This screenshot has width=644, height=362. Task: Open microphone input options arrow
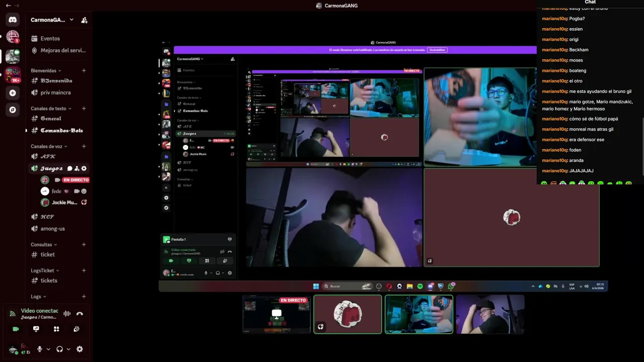point(48,349)
